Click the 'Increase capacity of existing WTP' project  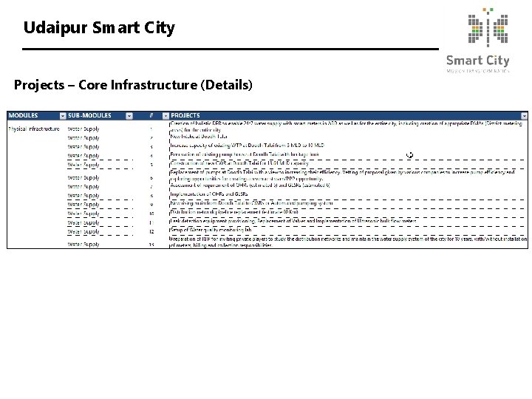[247, 146]
